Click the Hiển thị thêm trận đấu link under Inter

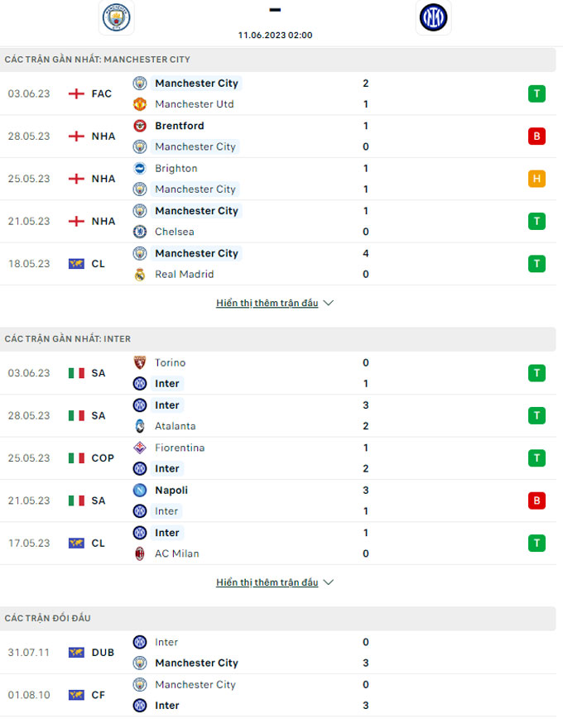click(x=267, y=582)
